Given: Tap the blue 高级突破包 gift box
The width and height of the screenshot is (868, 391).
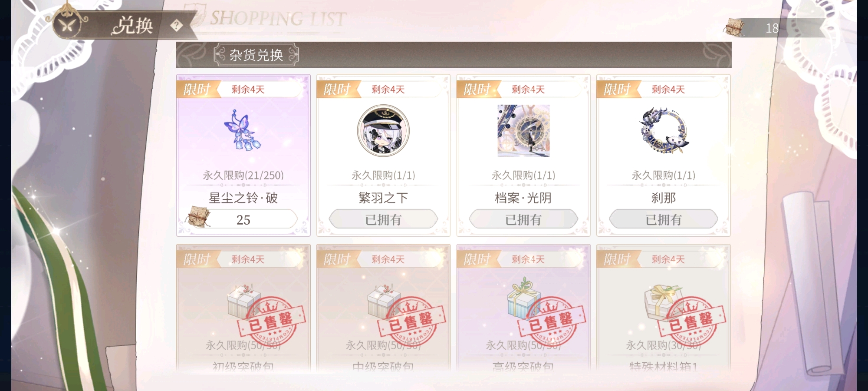Looking at the screenshot, I should tap(524, 298).
